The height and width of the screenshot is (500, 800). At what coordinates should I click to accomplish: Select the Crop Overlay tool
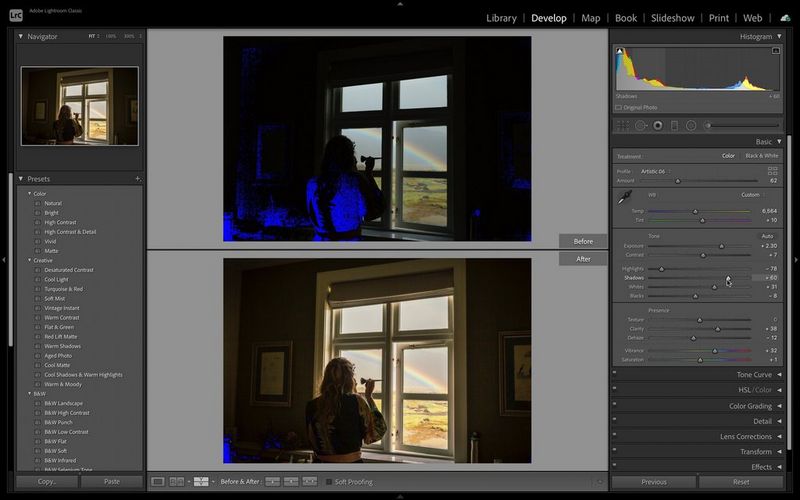(x=623, y=125)
